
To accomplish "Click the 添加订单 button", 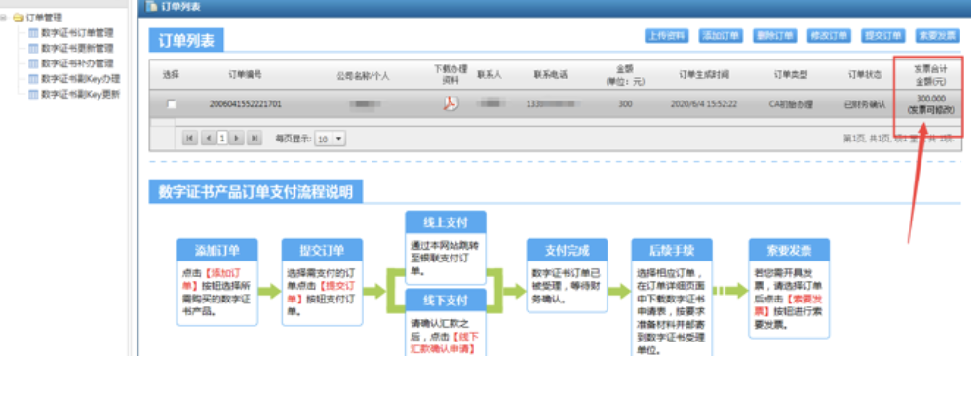I will pos(722,36).
